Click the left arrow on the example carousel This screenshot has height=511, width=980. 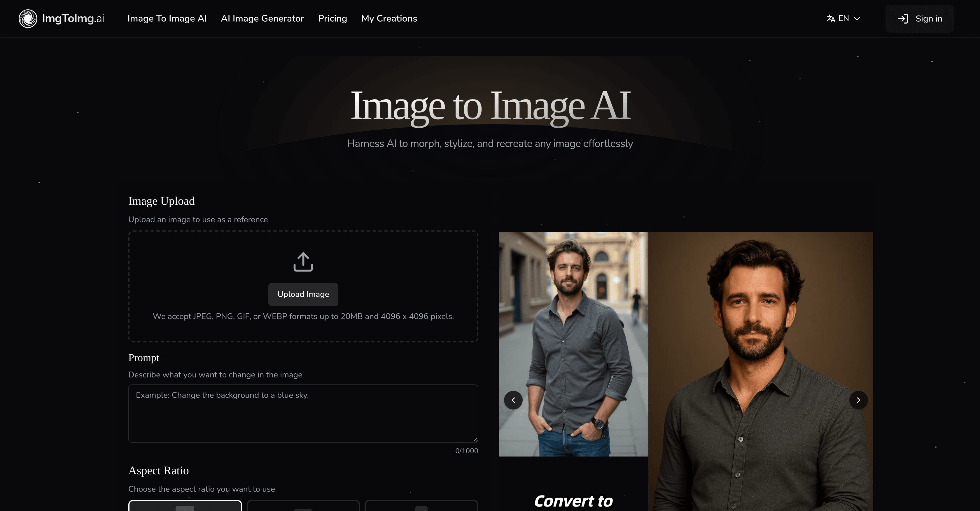pos(513,400)
